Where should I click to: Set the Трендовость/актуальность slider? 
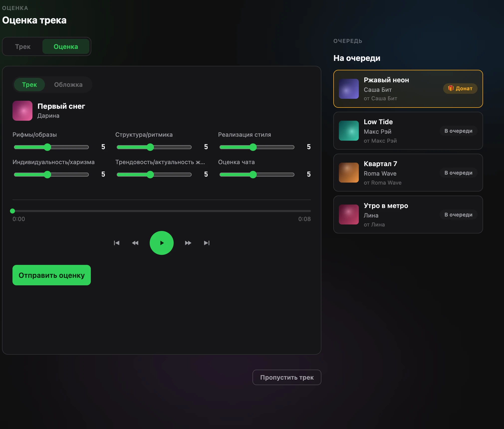(x=154, y=175)
